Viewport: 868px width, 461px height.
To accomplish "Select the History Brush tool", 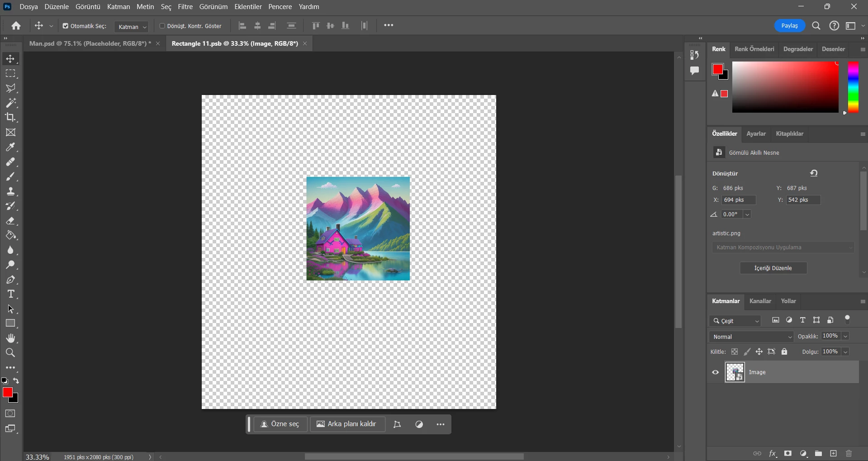I will pyautogui.click(x=10, y=206).
